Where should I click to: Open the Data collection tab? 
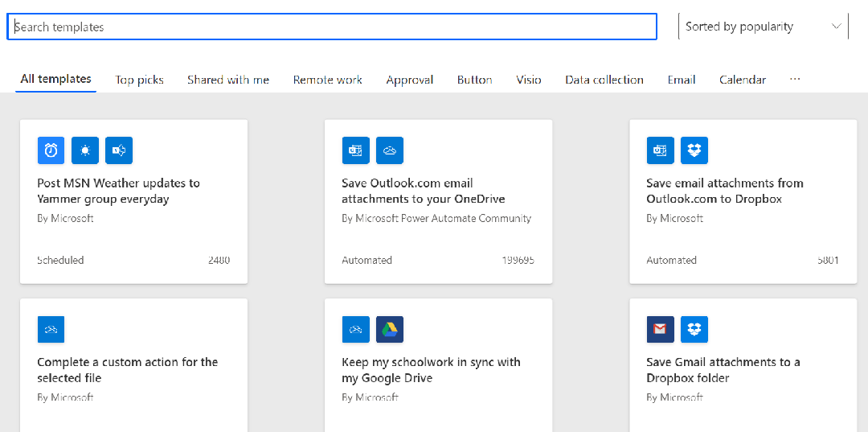click(604, 80)
